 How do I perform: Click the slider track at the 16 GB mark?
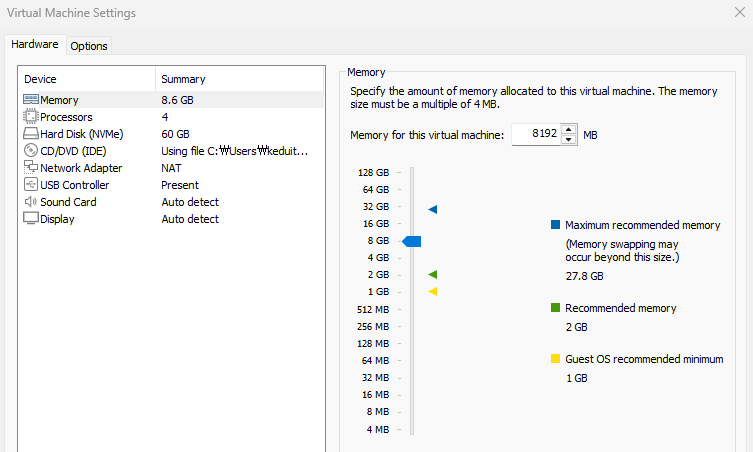(412, 224)
